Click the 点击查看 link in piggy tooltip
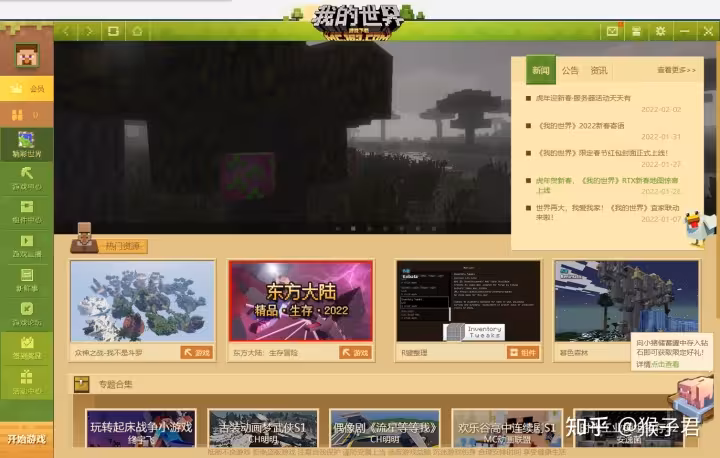Screen dimensions: 720x458 tap(666, 364)
